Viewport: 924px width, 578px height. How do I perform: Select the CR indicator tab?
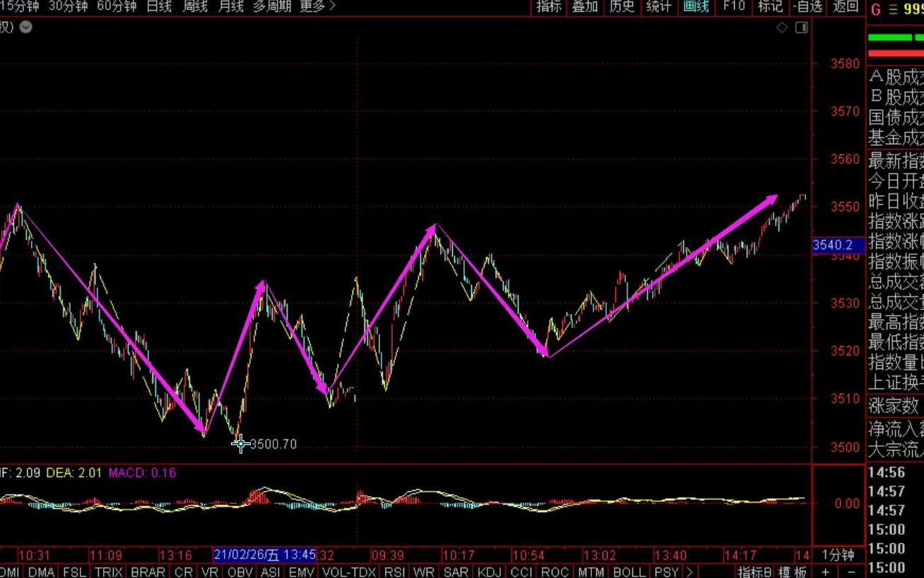coord(184,572)
